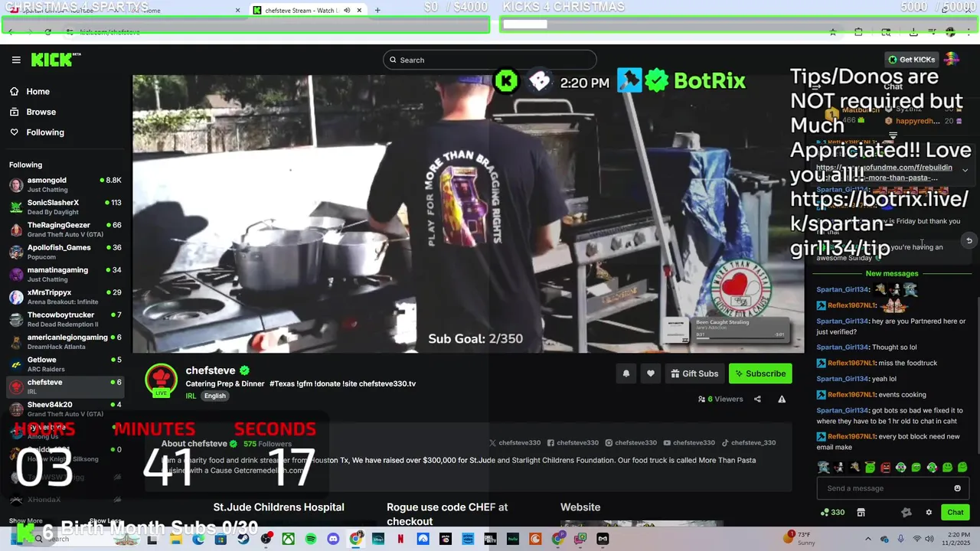
Task: Open chefsteve330 X/Twitter link
Action: click(x=515, y=442)
